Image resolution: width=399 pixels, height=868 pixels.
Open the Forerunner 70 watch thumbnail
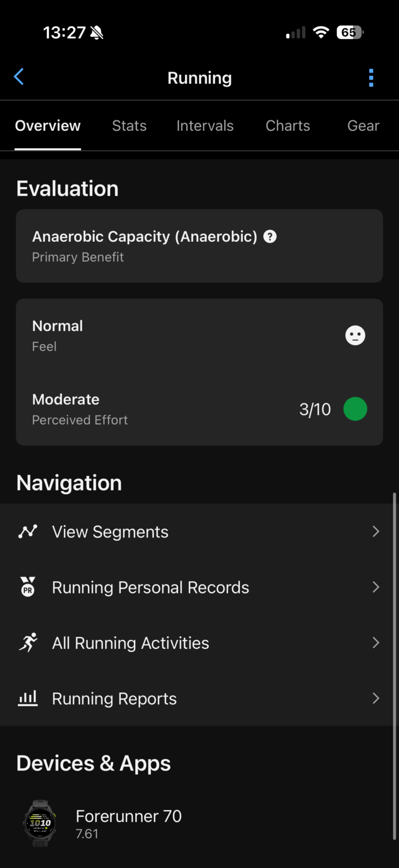[40, 823]
